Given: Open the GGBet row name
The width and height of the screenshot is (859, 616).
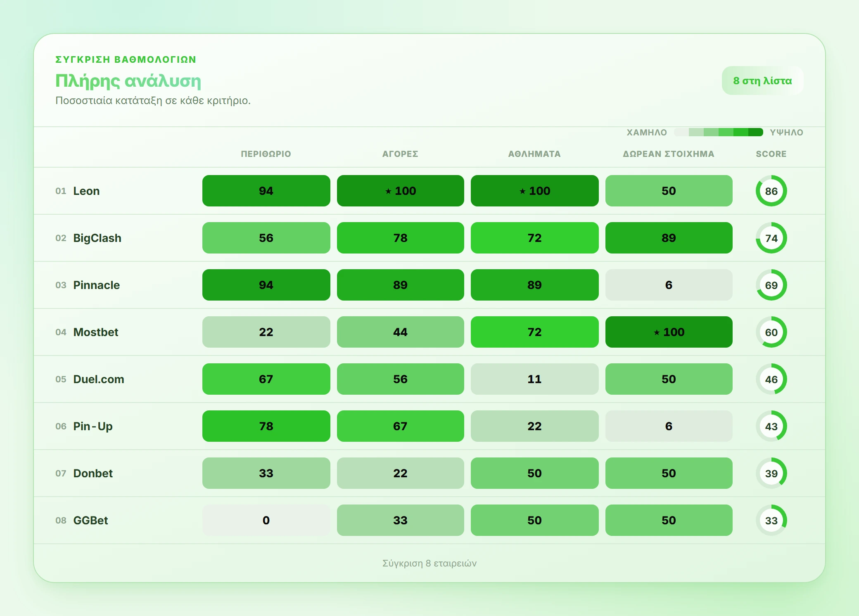Looking at the screenshot, I should click(x=90, y=520).
